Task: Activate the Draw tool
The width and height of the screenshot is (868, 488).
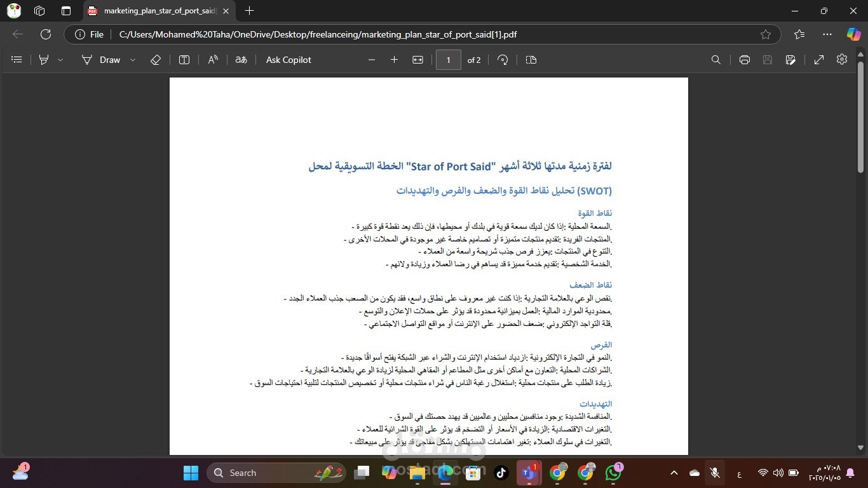Action: click(x=101, y=60)
